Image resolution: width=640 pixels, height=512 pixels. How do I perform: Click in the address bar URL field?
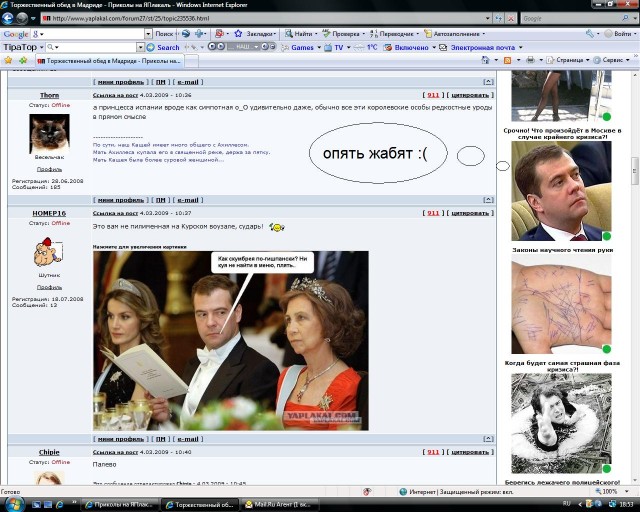265,18
